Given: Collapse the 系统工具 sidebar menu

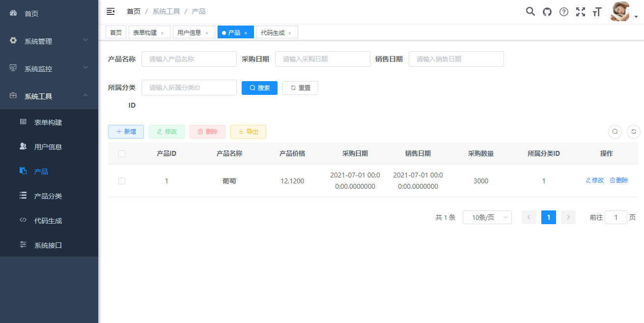Looking at the screenshot, I should pyautogui.click(x=49, y=96).
